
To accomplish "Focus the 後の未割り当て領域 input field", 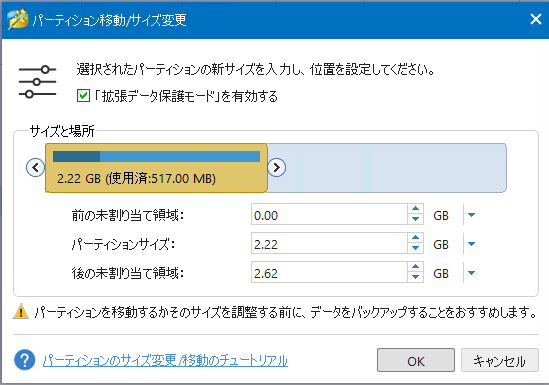I will (329, 273).
